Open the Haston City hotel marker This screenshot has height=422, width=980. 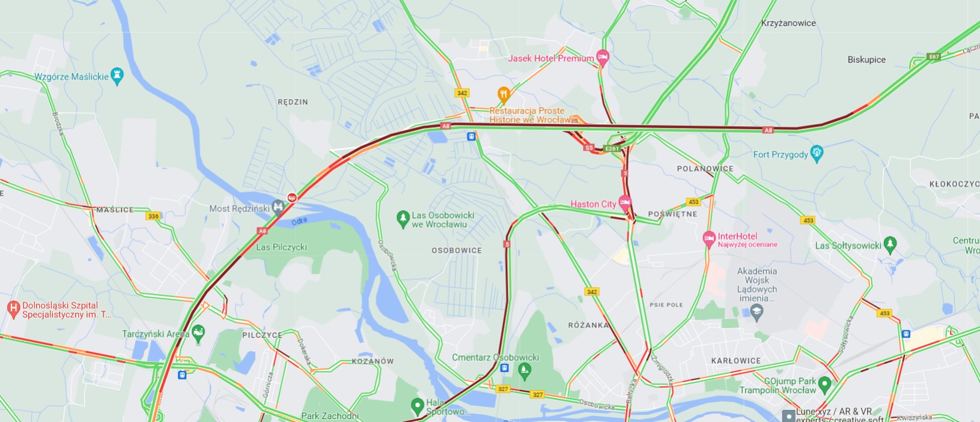coord(625,203)
